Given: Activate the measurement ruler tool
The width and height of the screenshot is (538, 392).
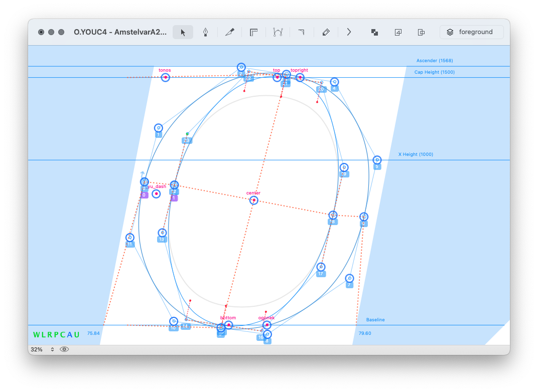Looking at the screenshot, I should tap(253, 32).
